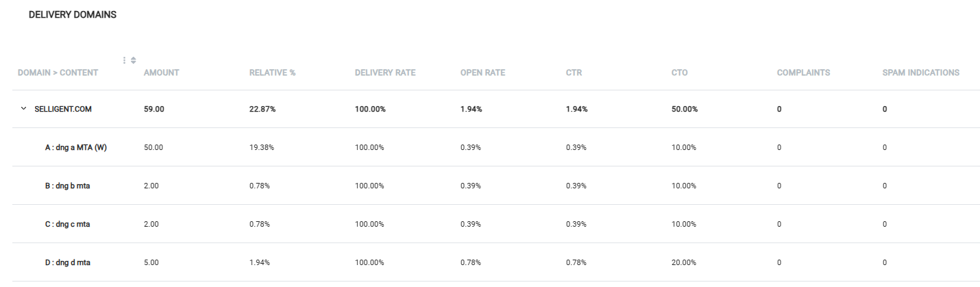This screenshot has height=287, width=980.
Task: Click the SPAM INDICATIONS column header
Action: tap(920, 73)
